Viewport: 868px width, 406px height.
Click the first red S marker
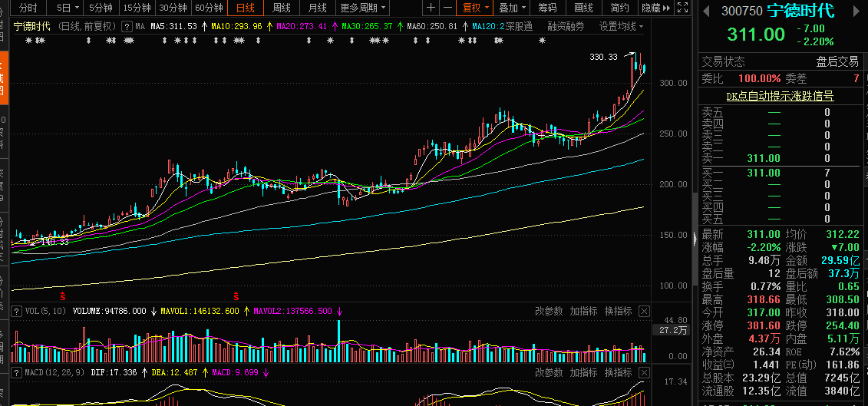tap(63, 295)
